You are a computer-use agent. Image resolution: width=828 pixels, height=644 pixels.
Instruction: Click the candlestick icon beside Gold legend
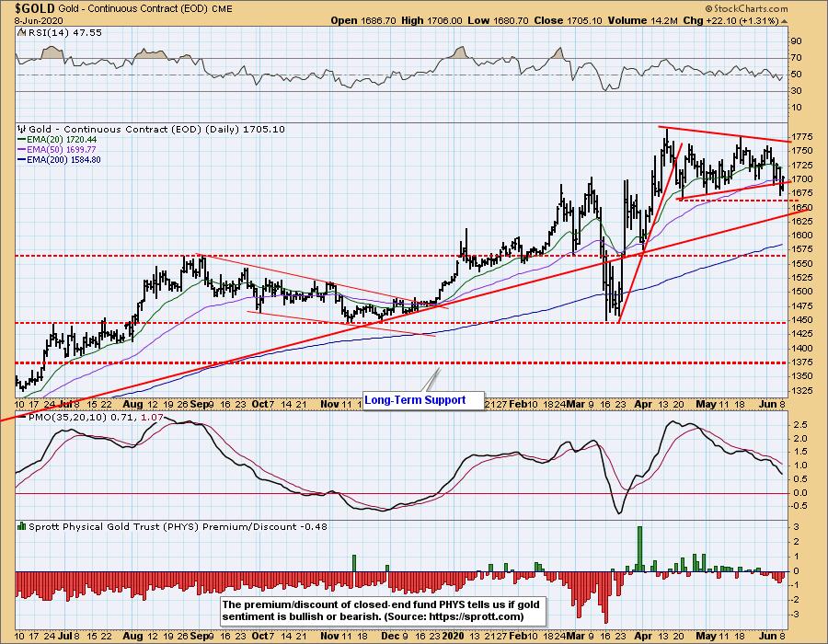22,129
